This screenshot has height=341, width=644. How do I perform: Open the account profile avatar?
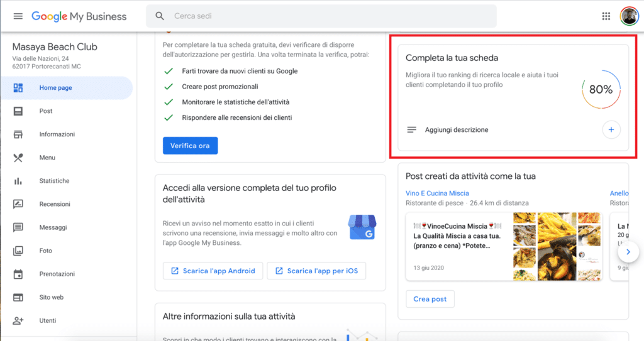(x=629, y=16)
